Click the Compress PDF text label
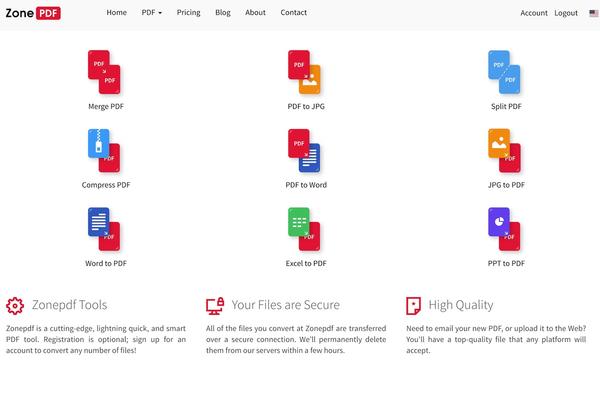Image resolution: width=600 pixels, height=400 pixels. click(x=106, y=185)
